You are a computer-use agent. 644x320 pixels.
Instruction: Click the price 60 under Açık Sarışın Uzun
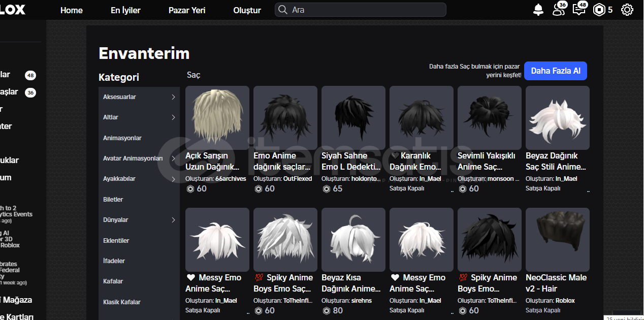202,188
